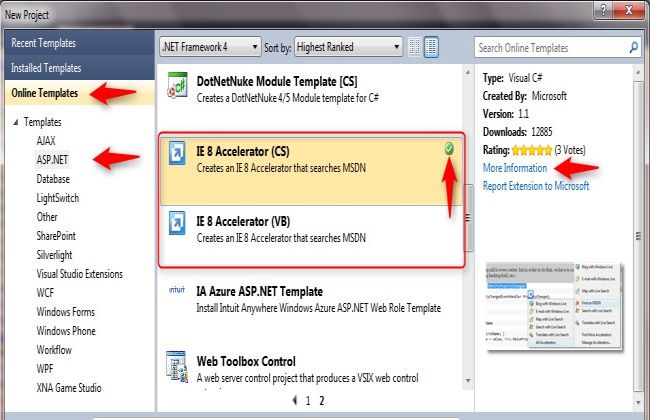The image size is (650, 420).
Task: Select the AJAX category
Action: pos(46,141)
